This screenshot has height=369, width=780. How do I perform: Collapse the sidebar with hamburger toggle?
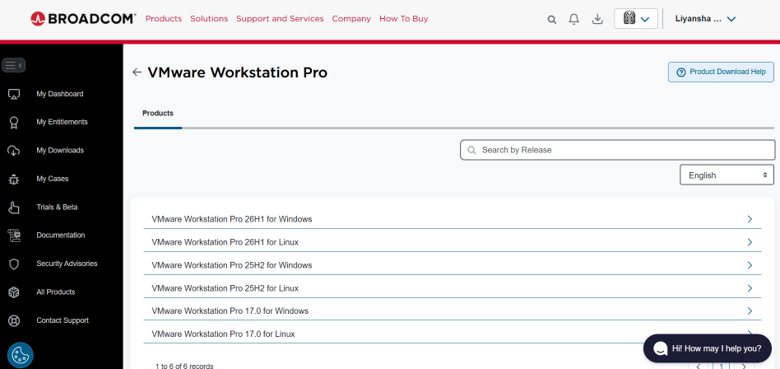pos(14,65)
